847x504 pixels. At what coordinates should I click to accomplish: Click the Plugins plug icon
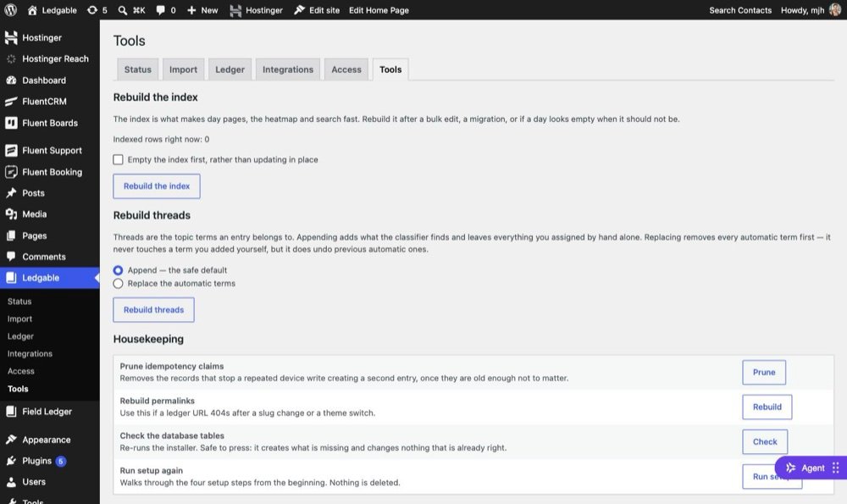11,460
